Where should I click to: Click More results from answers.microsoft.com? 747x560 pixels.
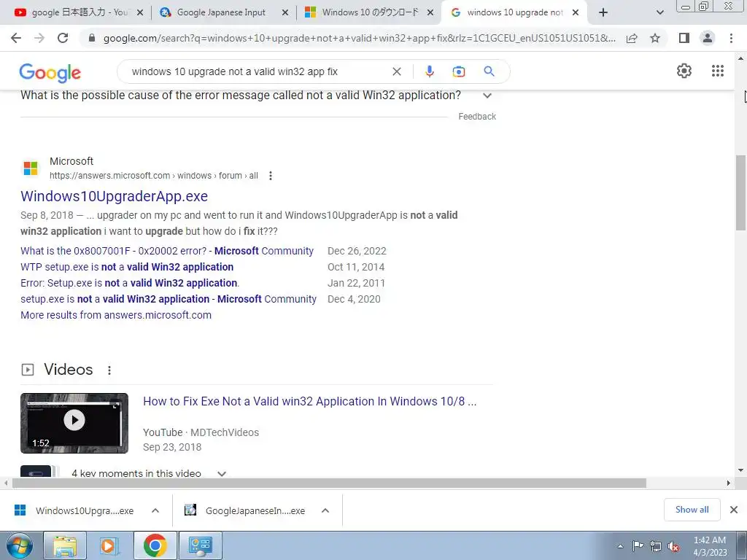tap(116, 315)
